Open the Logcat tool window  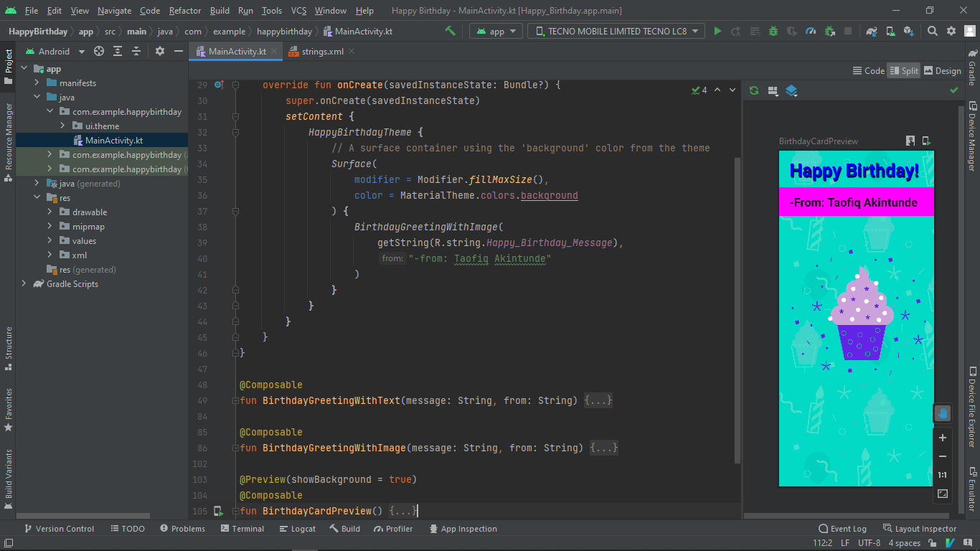click(297, 529)
